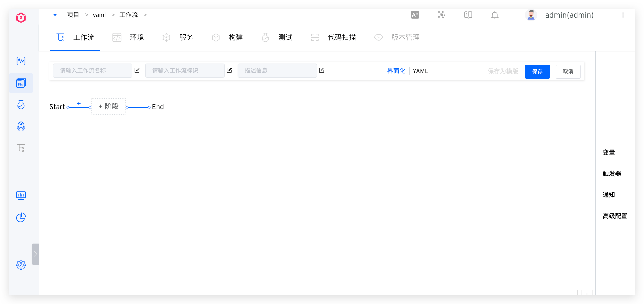The width and height of the screenshot is (644, 304).
Task: Switch to YAML editing mode
Action: pyautogui.click(x=420, y=71)
